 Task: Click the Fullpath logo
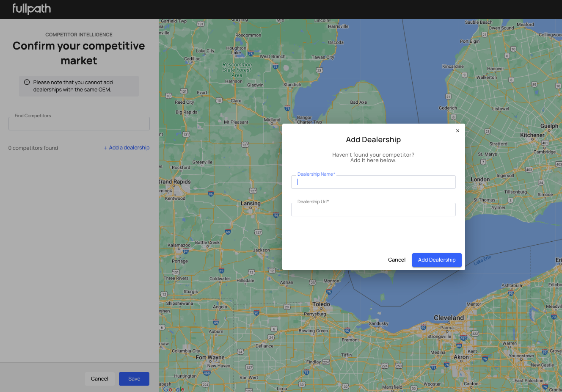point(32,9)
